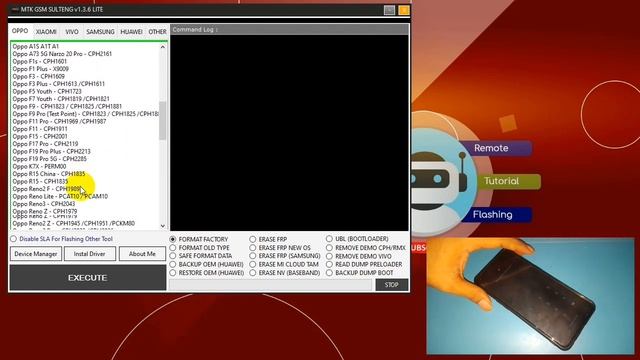Click the Tutorial label in background graphic
This screenshot has width=640, height=360.
click(x=502, y=181)
